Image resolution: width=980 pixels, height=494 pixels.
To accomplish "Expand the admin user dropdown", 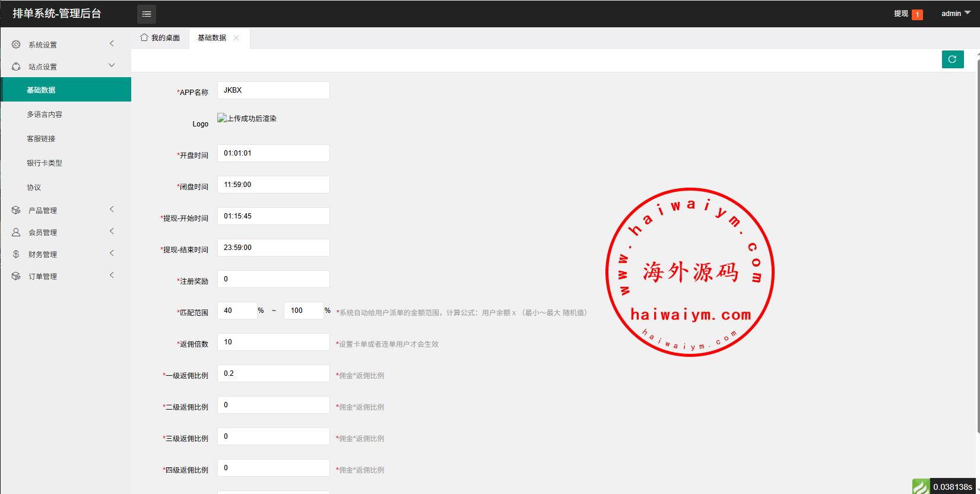I will click(955, 14).
